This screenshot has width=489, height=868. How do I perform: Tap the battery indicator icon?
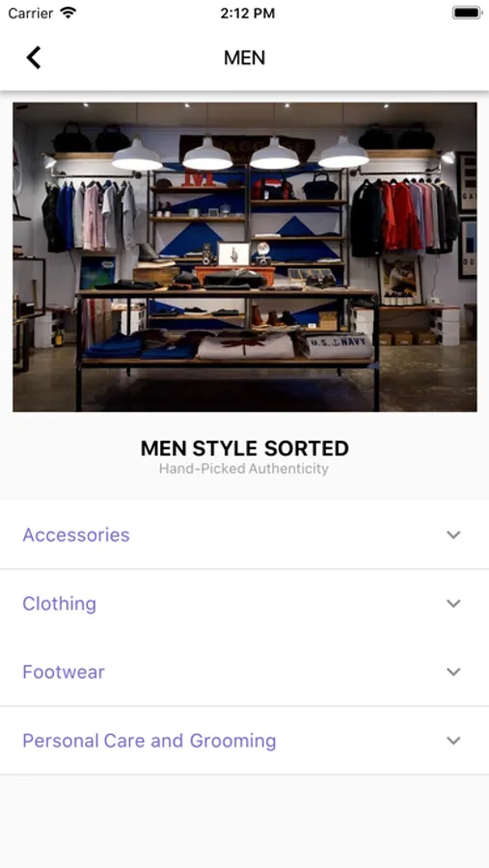click(x=466, y=13)
